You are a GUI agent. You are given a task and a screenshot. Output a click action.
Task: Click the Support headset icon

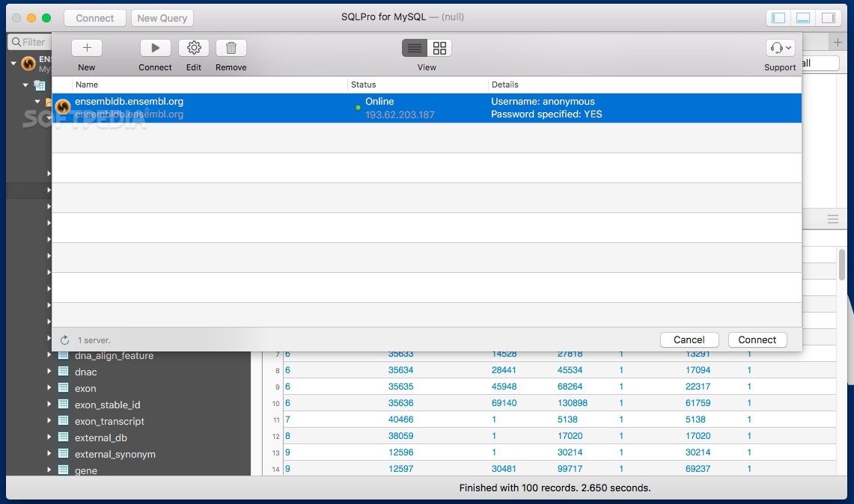pos(776,47)
